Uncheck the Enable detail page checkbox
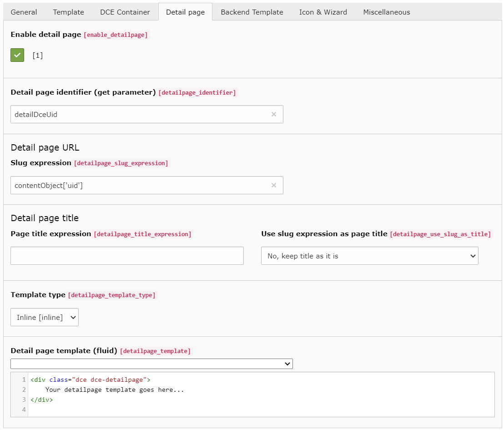The height and width of the screenshot is (430, 504). [x=17, y=55]
